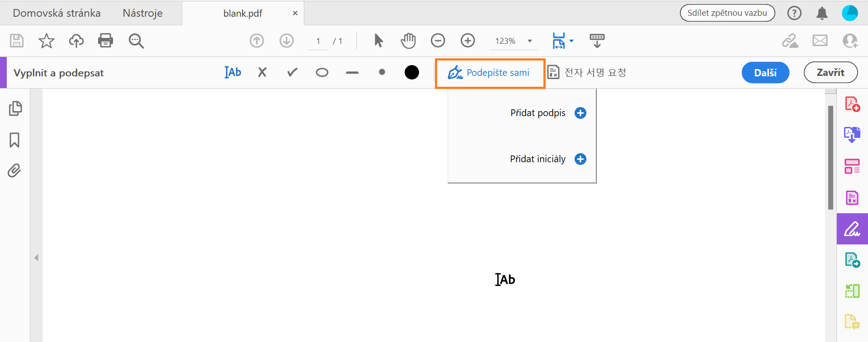Open the Organize Pages tool in sidebar
868x342 pixels.
pos(852,166)
